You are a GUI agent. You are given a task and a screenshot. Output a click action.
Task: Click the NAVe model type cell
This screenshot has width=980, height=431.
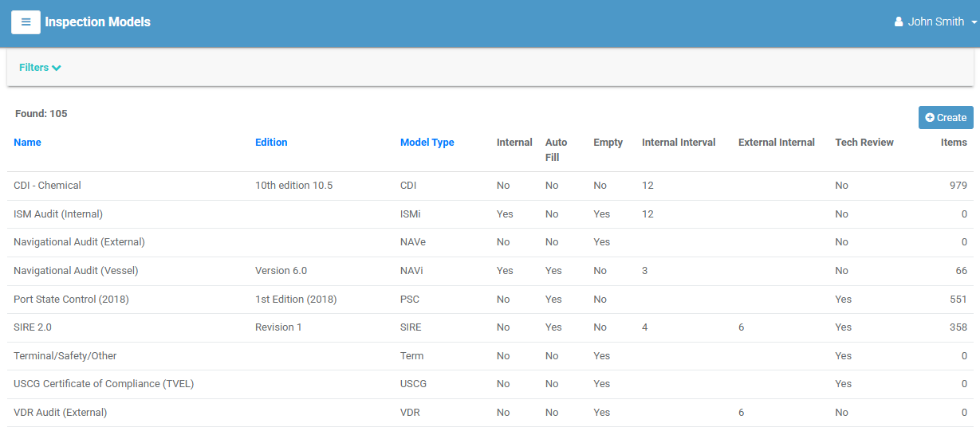pyautogui.click(x=413, y=242)
